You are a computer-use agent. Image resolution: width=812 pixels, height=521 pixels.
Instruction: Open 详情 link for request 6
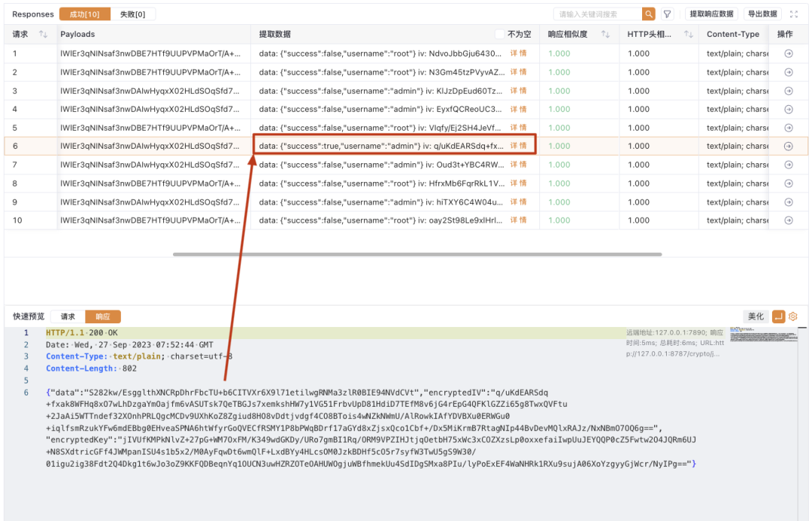tap(518, 146)
